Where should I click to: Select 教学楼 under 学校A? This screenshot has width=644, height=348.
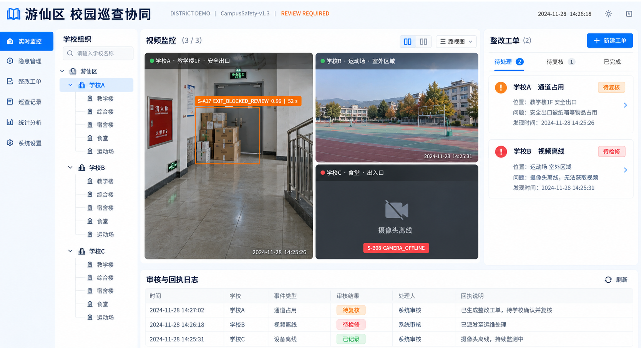click(105, 99)
